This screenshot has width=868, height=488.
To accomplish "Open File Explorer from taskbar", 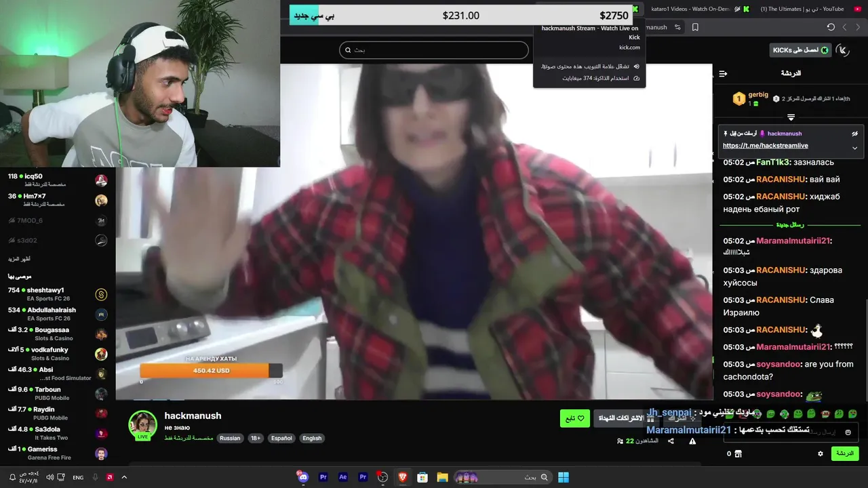I will click(442, 477).
